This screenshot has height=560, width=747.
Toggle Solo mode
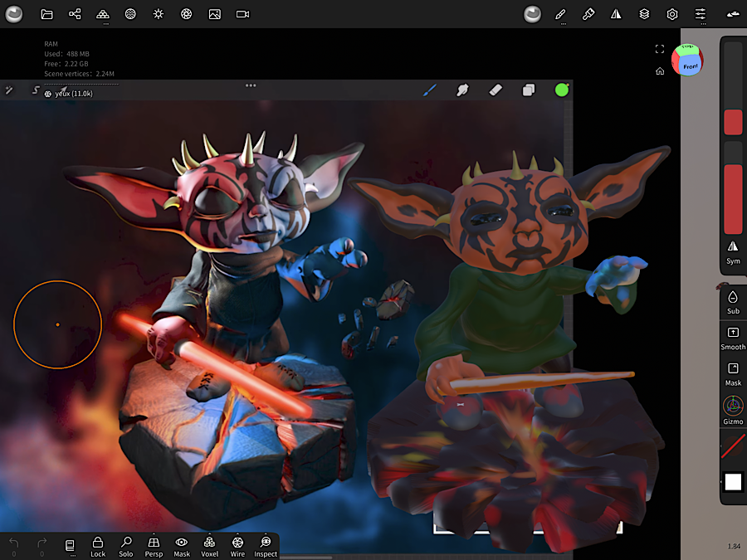[126, 547]
